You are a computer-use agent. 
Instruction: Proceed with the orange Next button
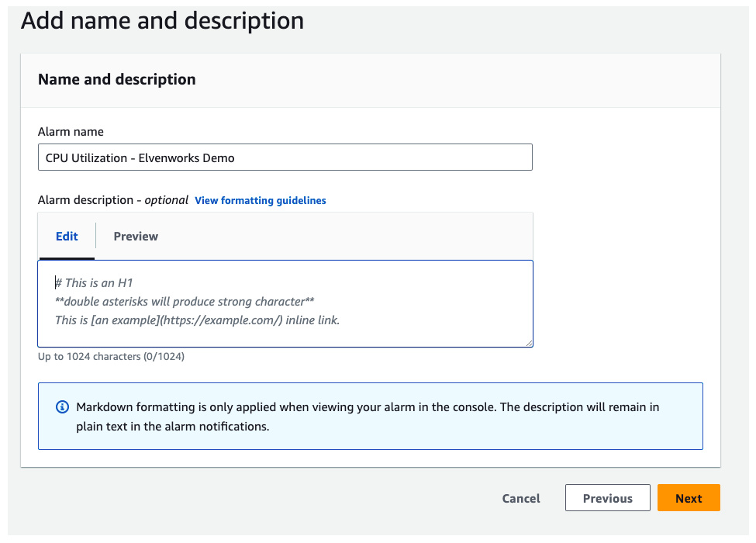click(x=689, y=498)
